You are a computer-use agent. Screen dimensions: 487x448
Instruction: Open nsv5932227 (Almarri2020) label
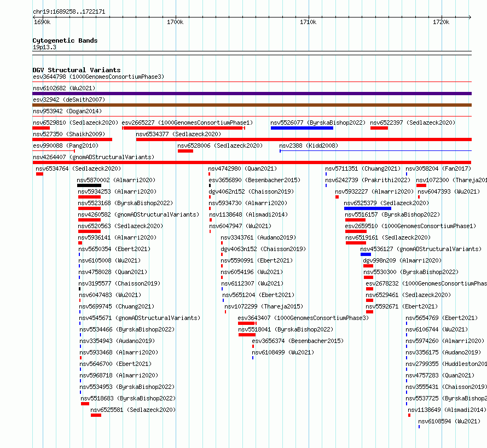tap(374, 191)
